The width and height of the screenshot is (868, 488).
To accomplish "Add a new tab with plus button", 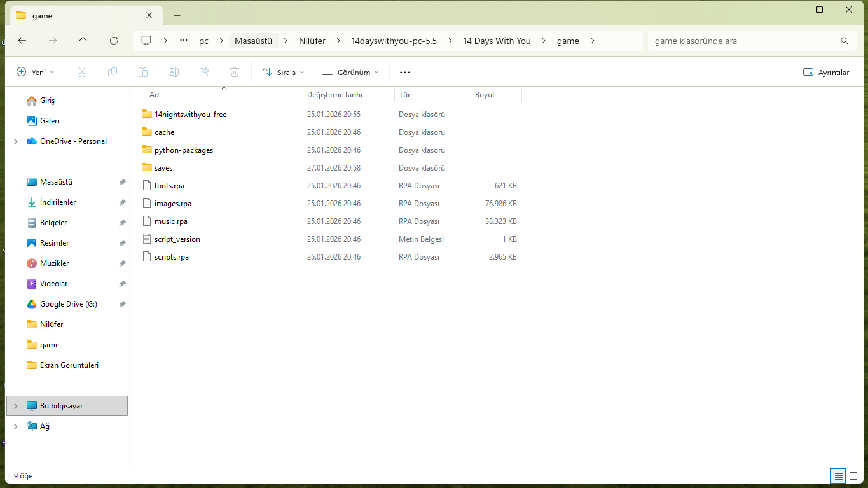I will tap(177, 15).
